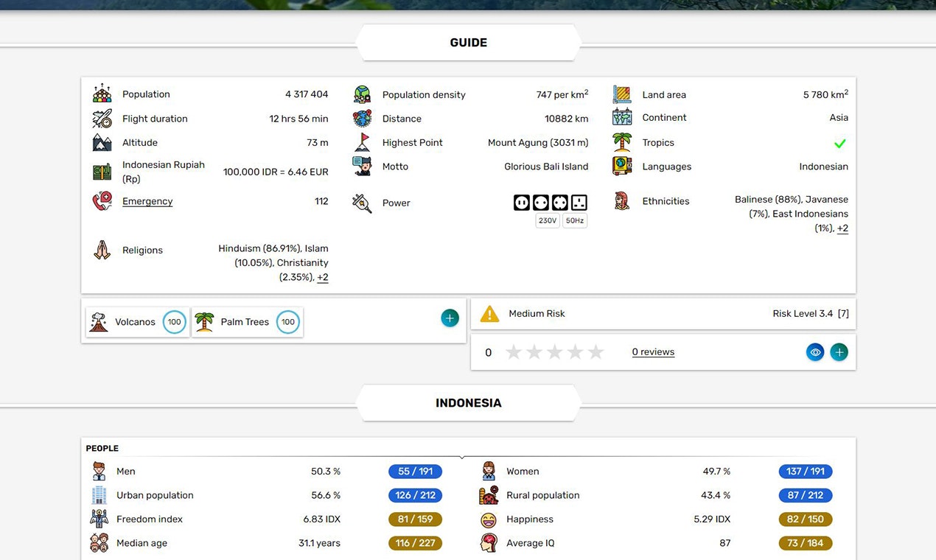The width and height of the screenshot is (936, 560).
Task: Click the fifth rating star
Action: click(596, 352)
